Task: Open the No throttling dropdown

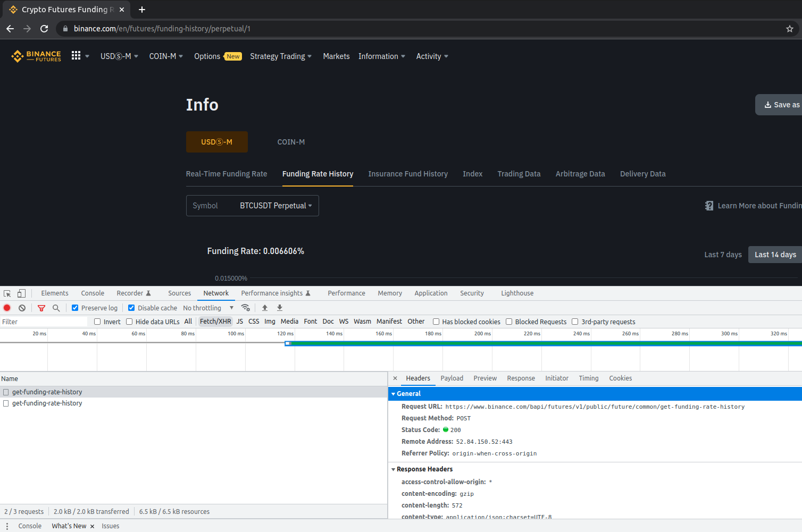Action: click(x=208, y=308)
